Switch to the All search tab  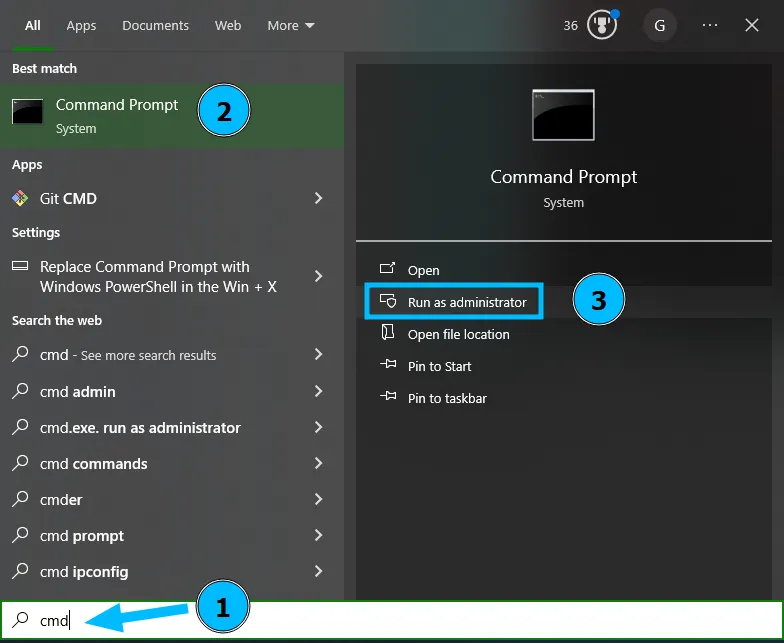coord(32,26)
